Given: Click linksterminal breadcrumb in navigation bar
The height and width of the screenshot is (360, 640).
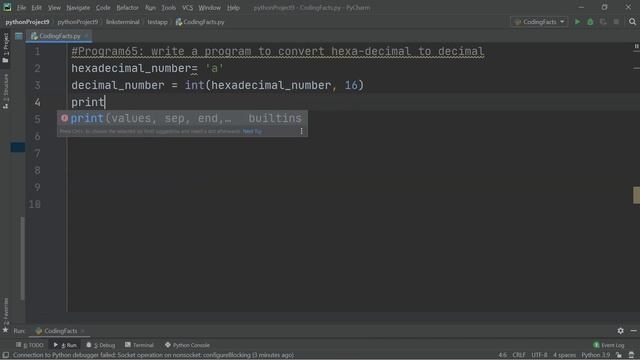Looking at the screenshot, I should (122, 22).
